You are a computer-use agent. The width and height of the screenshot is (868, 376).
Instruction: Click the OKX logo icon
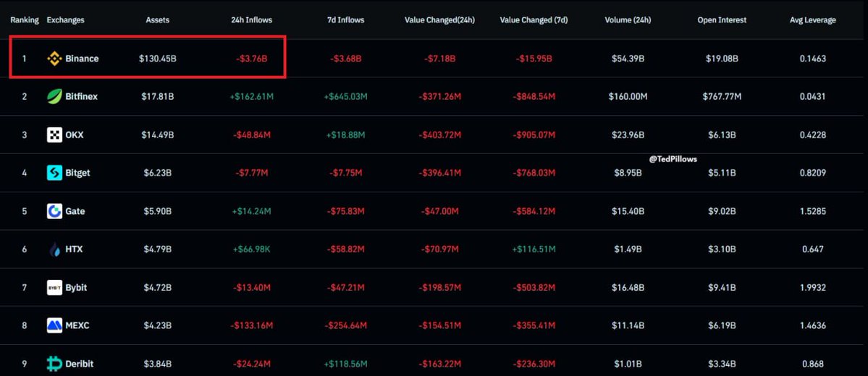click(54, 135)
